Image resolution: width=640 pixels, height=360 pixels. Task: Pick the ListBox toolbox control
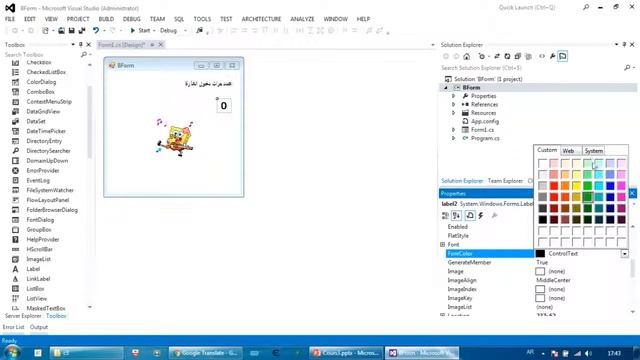coord(35,289)
